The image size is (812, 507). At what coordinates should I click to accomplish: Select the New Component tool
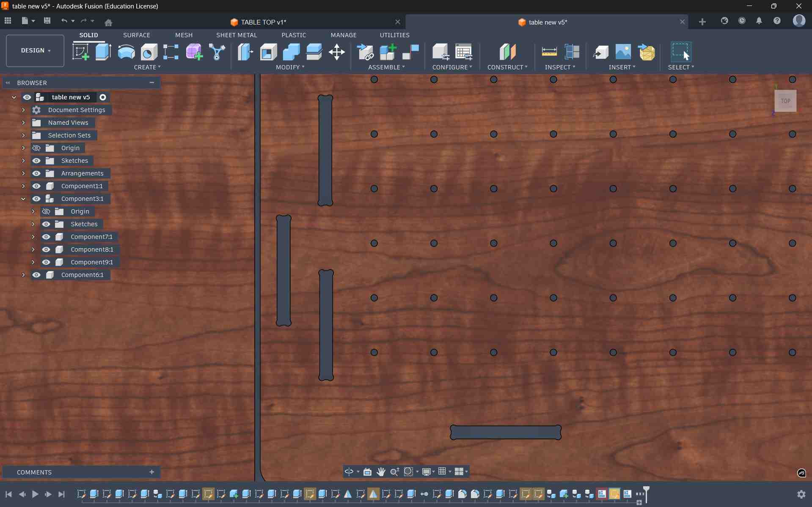[x=388, y=52]
